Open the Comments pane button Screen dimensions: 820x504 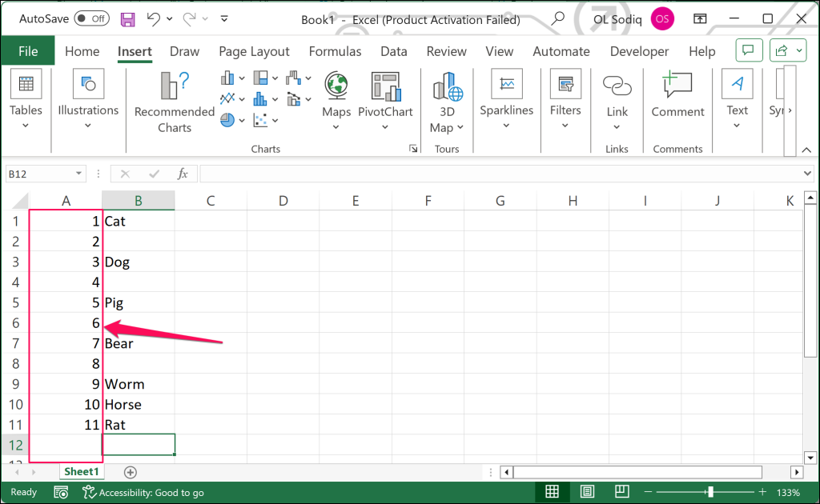click(749, 50)
